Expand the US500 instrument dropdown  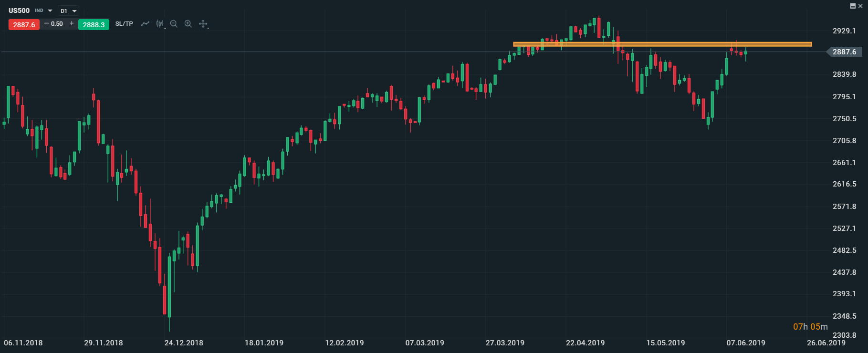(50, 10)
